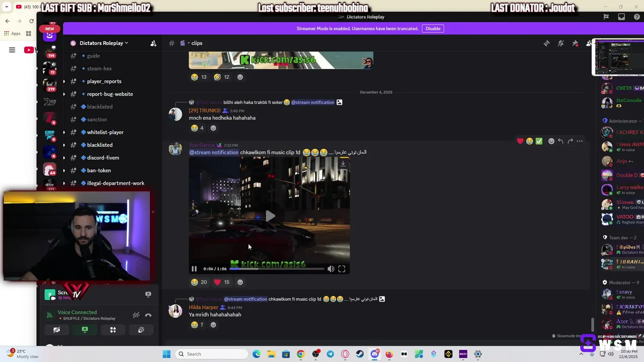Open the voice connection signal details icon
The width and height of the screenshot is (644, 362).
coord(49,315)
